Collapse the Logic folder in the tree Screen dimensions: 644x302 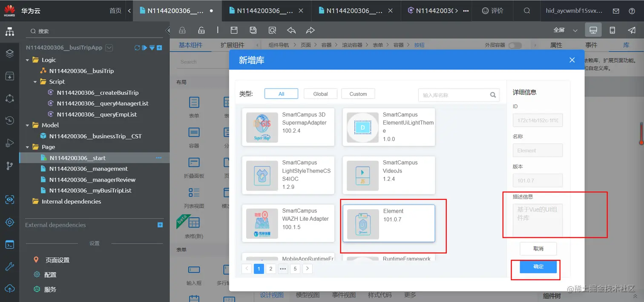[27, 60]
